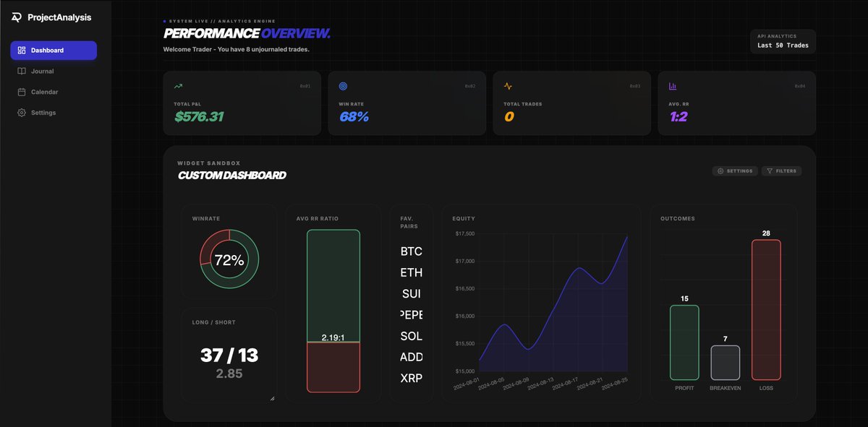Select SOL in favorite pairs
The height and width of the screenshot is (427, 868).
[x=411, y=336]
